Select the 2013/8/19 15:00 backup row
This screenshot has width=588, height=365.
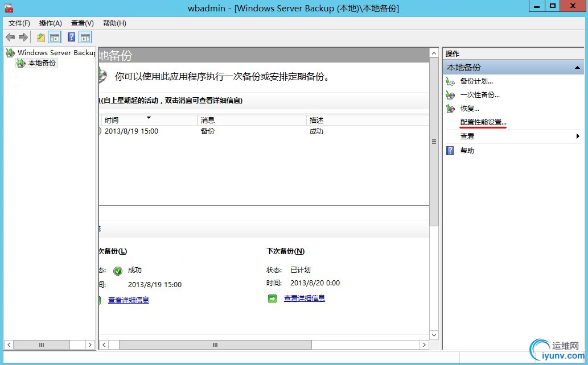pos(264,131)
